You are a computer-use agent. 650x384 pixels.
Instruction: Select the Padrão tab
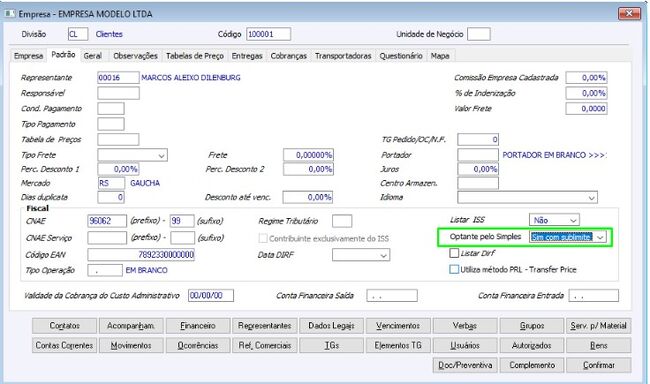(x=63, y=55)
